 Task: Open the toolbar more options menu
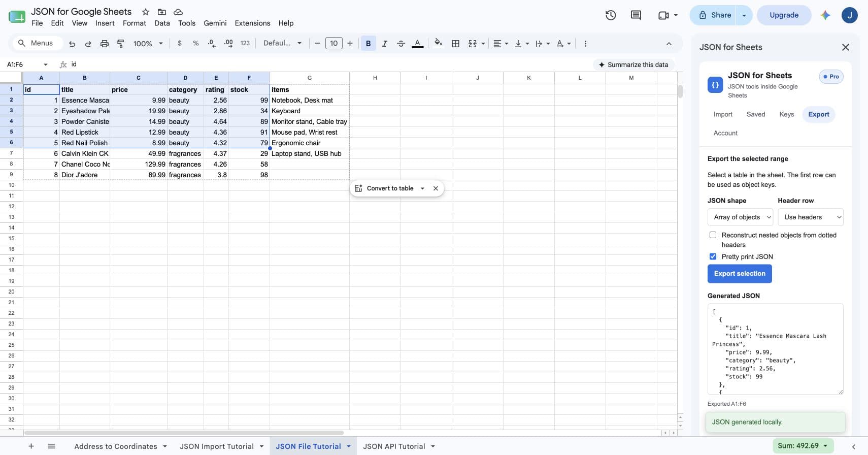tap(585, 44)
